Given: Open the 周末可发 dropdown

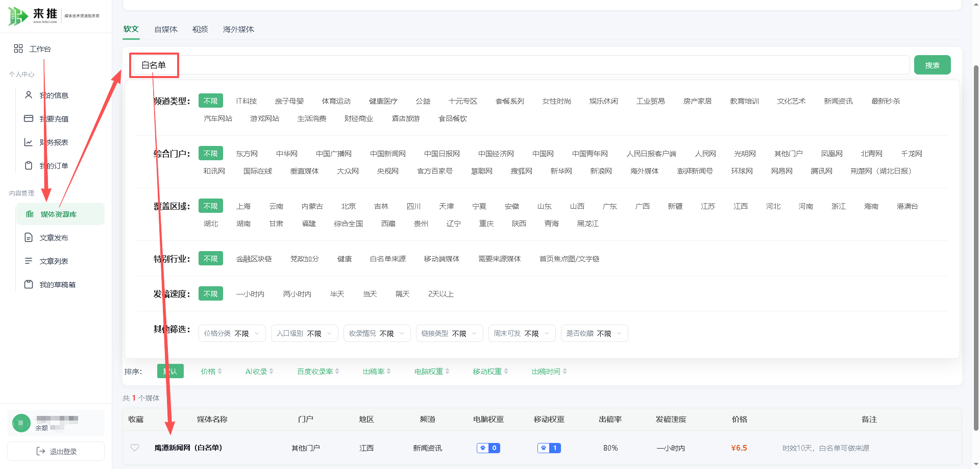Looking at the screenshot, I should click(x=522, y=333).
